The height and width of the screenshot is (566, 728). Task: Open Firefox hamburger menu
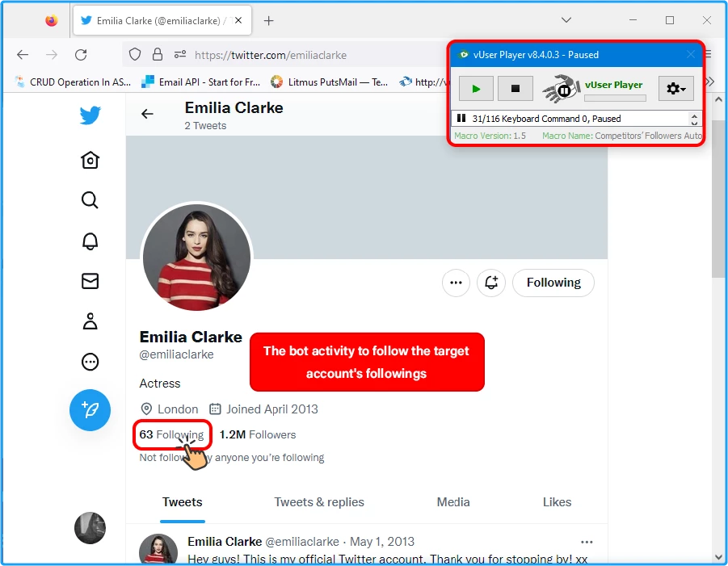(x=708, y=55)
